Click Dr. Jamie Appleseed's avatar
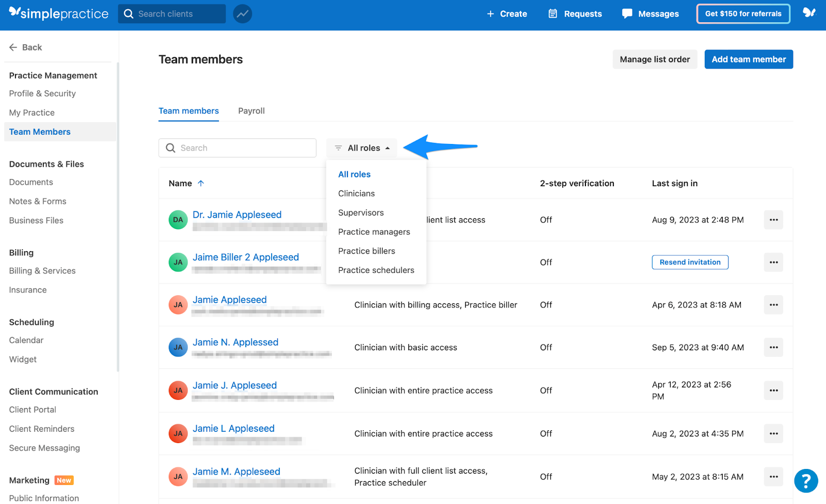The width and height of the screenshot is (826, 504). click(x=178, y=220)
